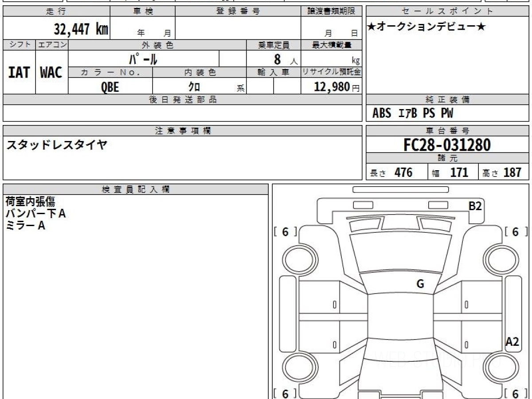Click the 内装色 header cell
Screen dimensions: 532x399
(x=199, y=72)
